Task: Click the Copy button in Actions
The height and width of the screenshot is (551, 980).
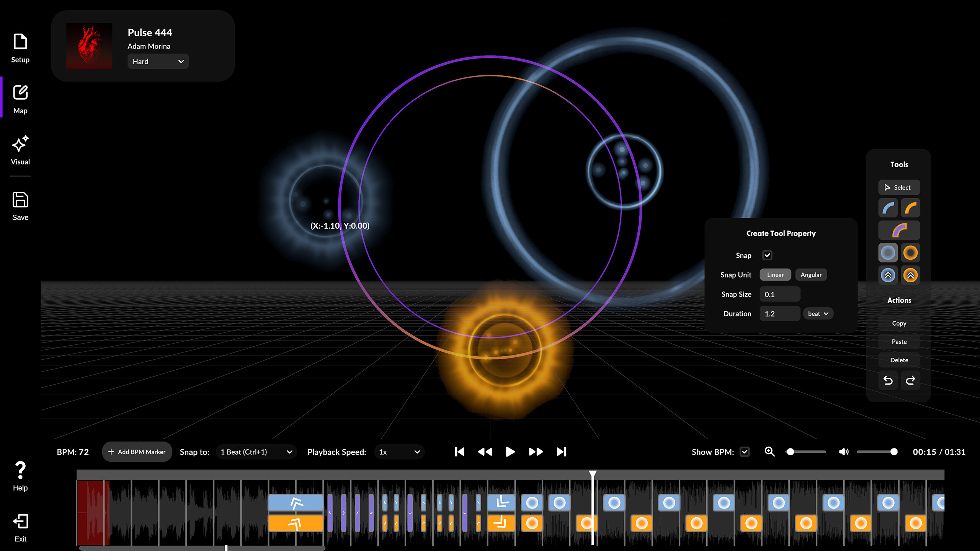Action: pyautogui.click(x=899, y=323)
